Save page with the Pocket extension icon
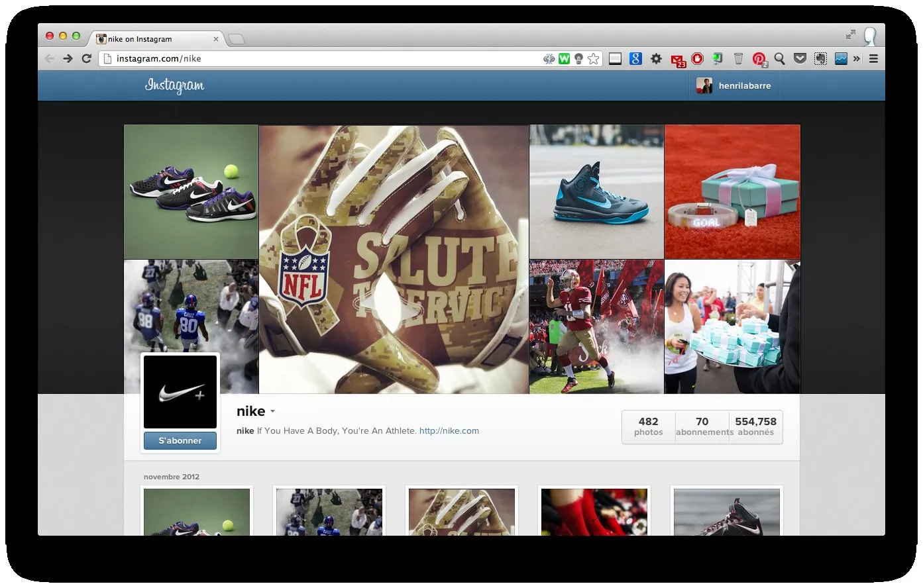This screenshot has width=923, height=588. click(800, 59)
